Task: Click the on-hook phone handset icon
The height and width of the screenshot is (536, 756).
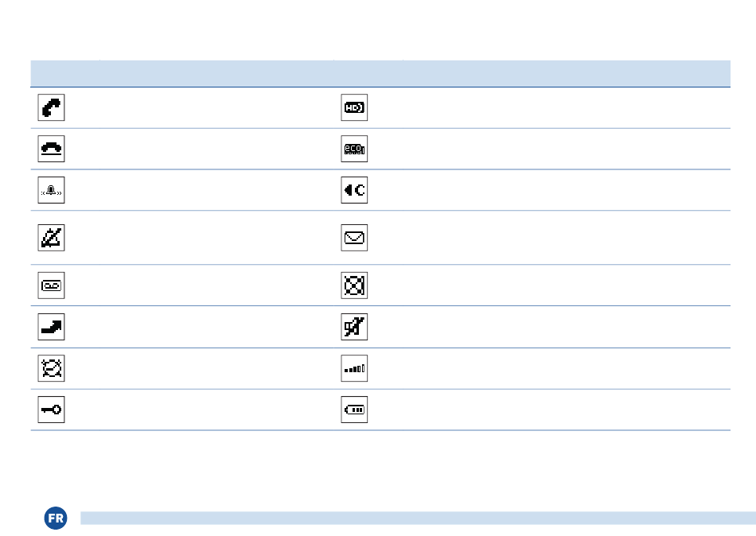Action: pyautogui.click(x=51, y=149)
